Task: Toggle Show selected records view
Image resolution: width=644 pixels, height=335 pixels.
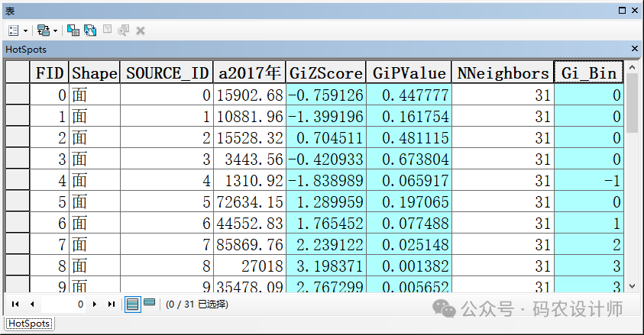Action: [x=149, y=304]
